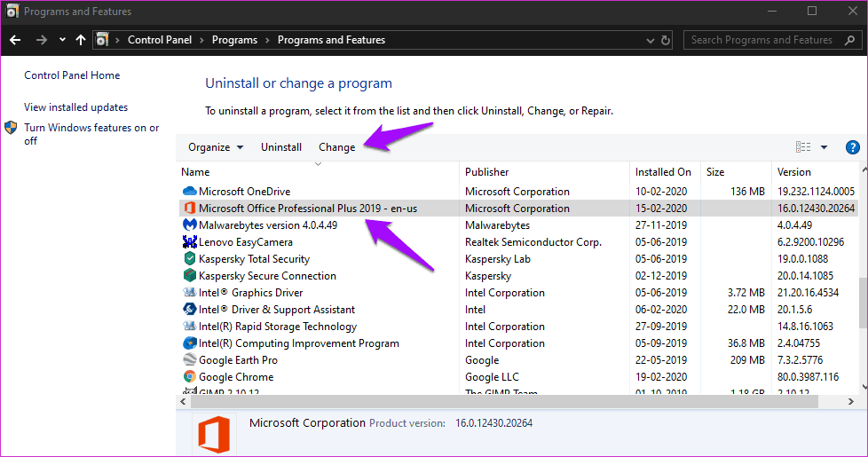The image size is (868, 457).
Task: Open help with the blue question mark
Action: [x=852, y=147]
